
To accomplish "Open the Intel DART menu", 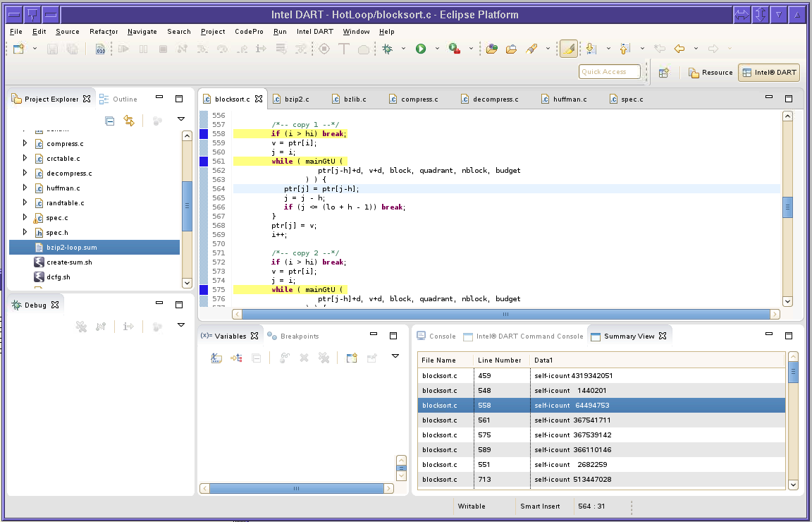I will tap(314, 32).
